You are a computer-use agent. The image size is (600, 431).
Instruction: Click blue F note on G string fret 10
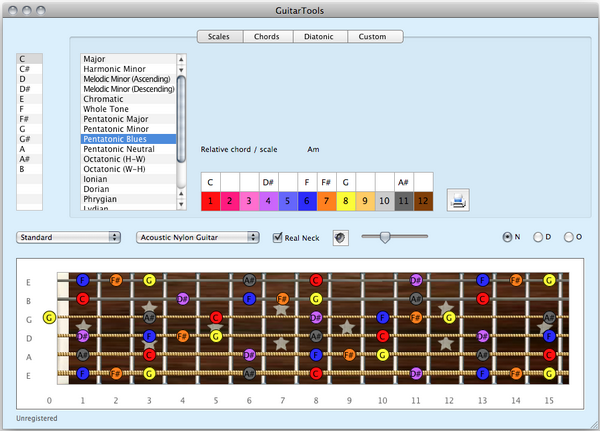[382, 317]
